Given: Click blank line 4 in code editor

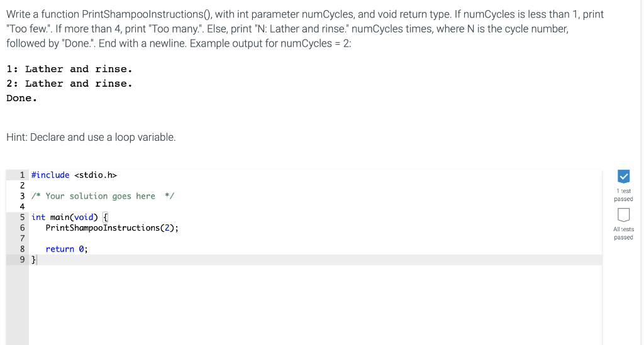Looking at the screenshot, I should click(x=316, y=207).
